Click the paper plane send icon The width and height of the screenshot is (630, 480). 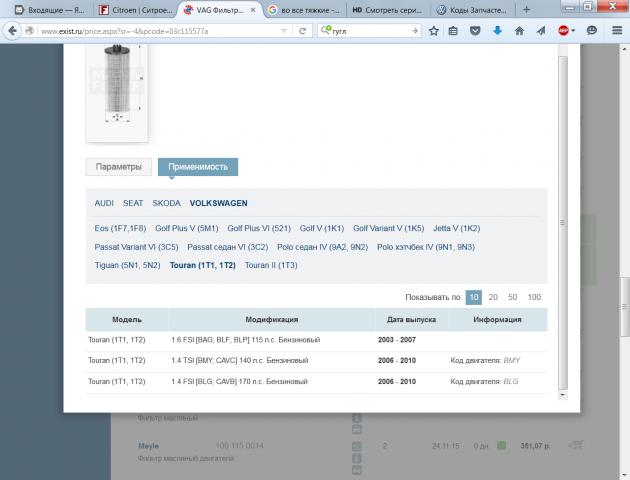[541, 31]
